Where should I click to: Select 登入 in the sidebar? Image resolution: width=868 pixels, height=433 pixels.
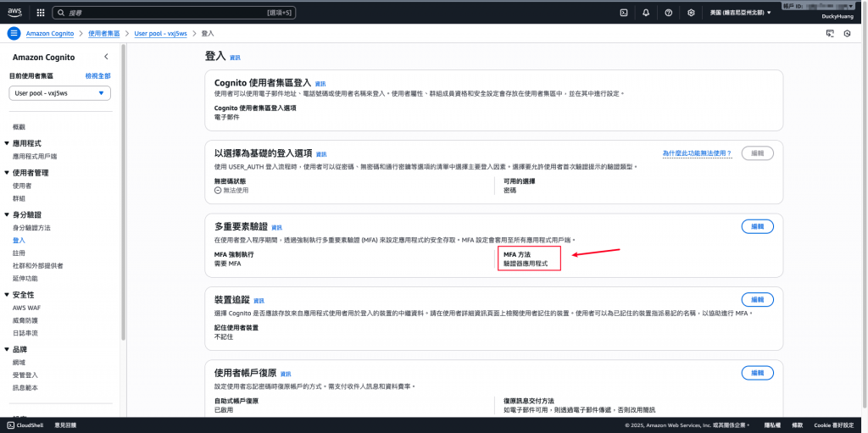tap(19, 241)
